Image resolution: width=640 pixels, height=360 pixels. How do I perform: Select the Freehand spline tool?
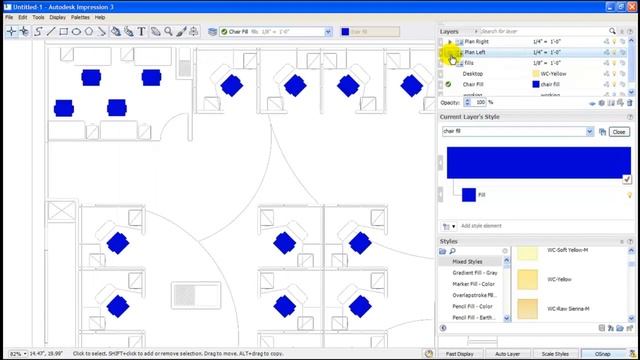pos(38,31)
